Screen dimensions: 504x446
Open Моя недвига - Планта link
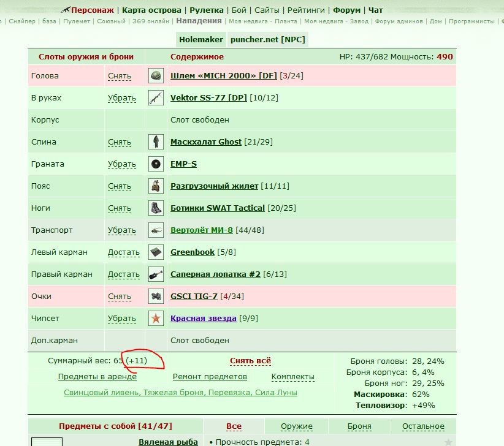click(x=262, y=21)
